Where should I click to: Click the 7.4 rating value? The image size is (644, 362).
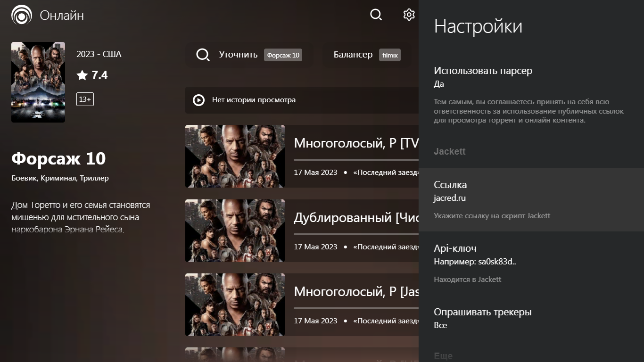(99, 75)
